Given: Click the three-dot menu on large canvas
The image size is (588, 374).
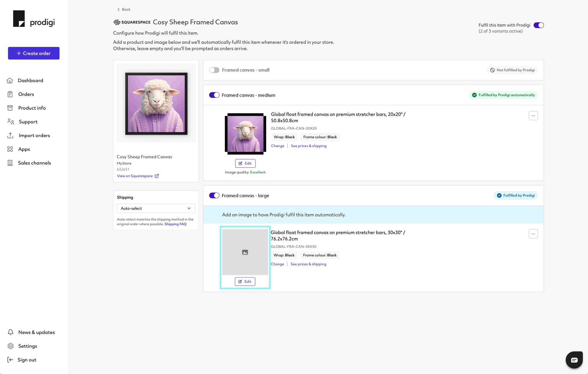Looking at the screenshot, I should [533, 234].
